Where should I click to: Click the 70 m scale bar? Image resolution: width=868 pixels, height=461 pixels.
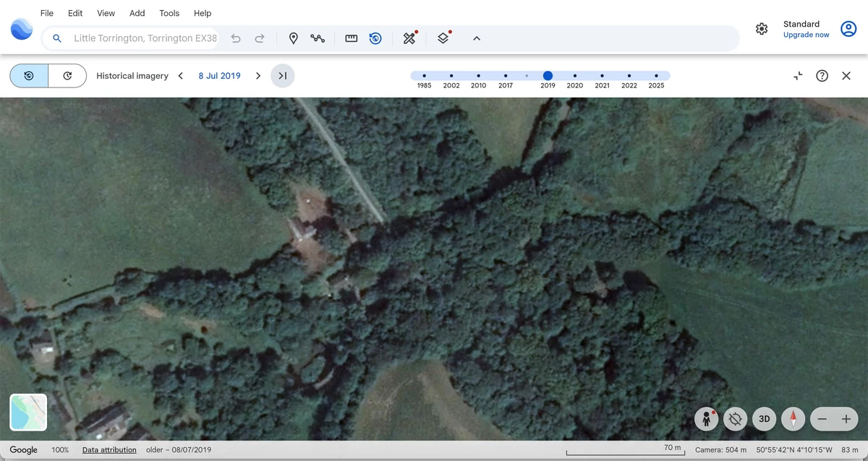625,449
